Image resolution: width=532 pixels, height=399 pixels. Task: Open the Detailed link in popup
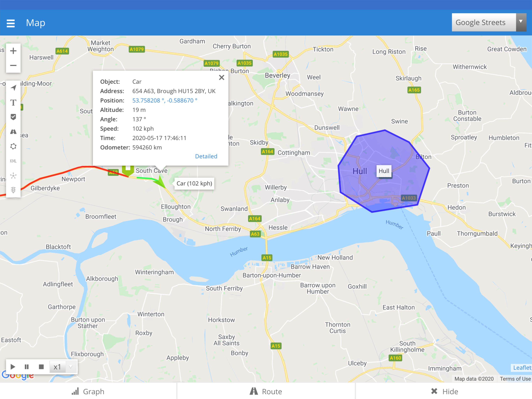coord(206,156)
